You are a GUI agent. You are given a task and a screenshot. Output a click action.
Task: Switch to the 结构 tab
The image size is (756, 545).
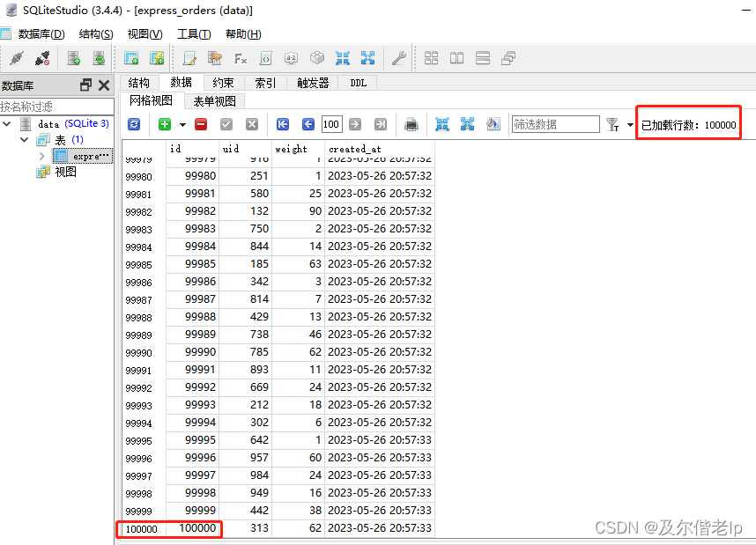pyautogui.click(x=139, y=83)
